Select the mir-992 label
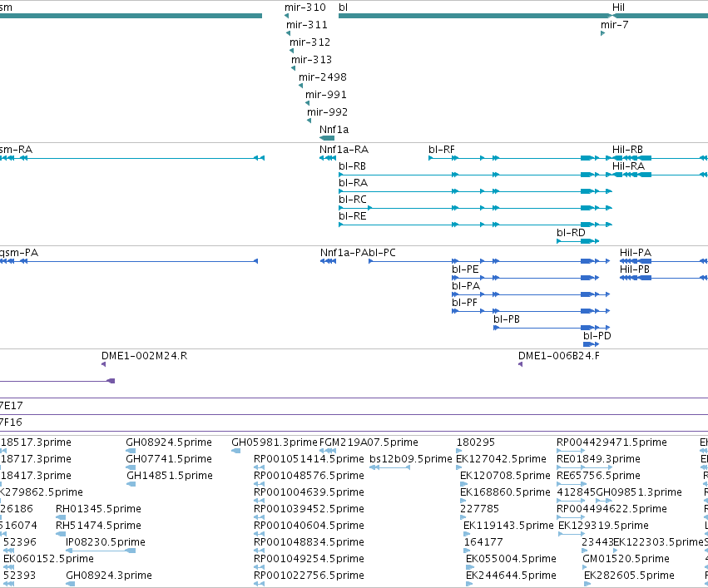This screenshot has height=588, width=708. 327,112
